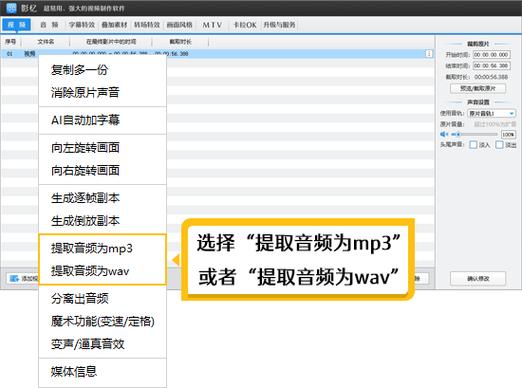Click the 结束时间 input field
This screenshot has height=388, width=522.
click(491, 66)
